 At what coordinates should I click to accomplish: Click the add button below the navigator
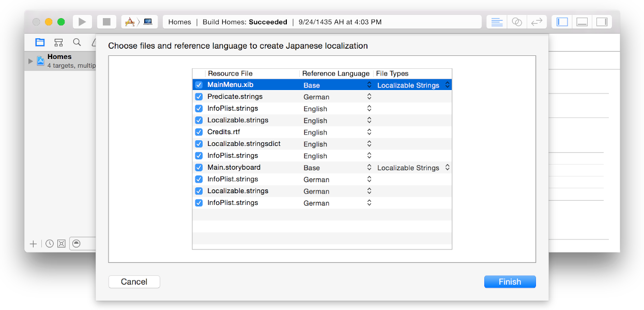[x=33, y=243]
